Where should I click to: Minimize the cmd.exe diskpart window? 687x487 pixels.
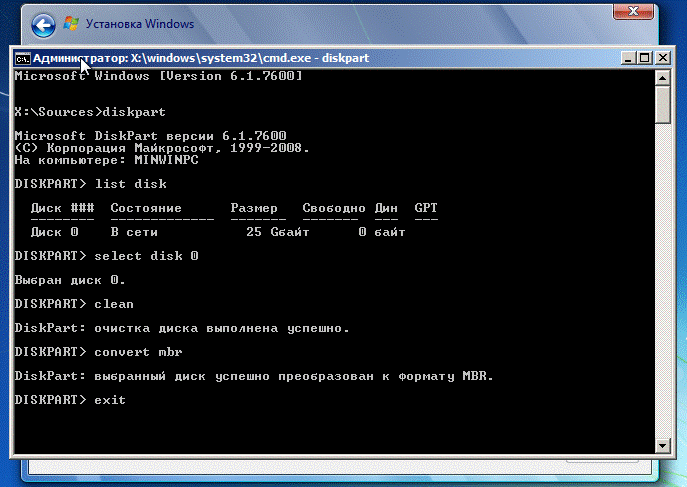coord(628,58)
